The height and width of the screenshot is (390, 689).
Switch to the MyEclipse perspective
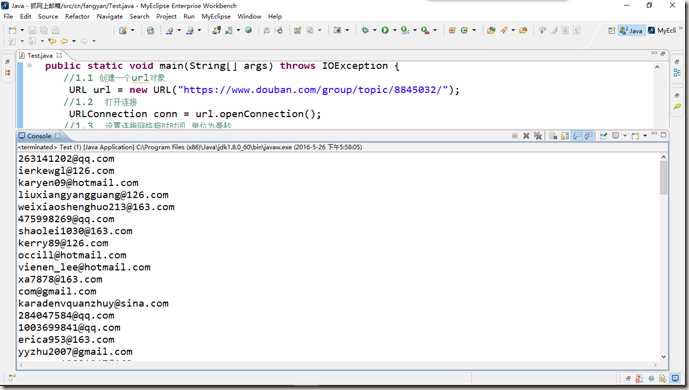coord(662,30)
